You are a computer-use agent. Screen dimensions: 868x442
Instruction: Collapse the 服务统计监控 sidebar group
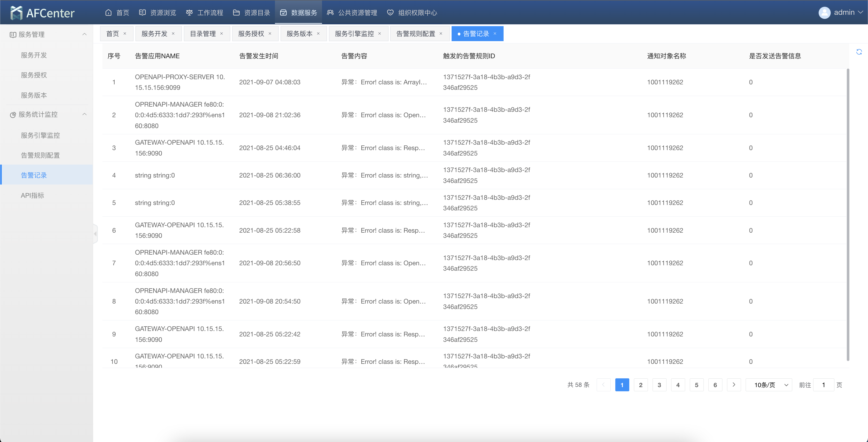(85, 114)
